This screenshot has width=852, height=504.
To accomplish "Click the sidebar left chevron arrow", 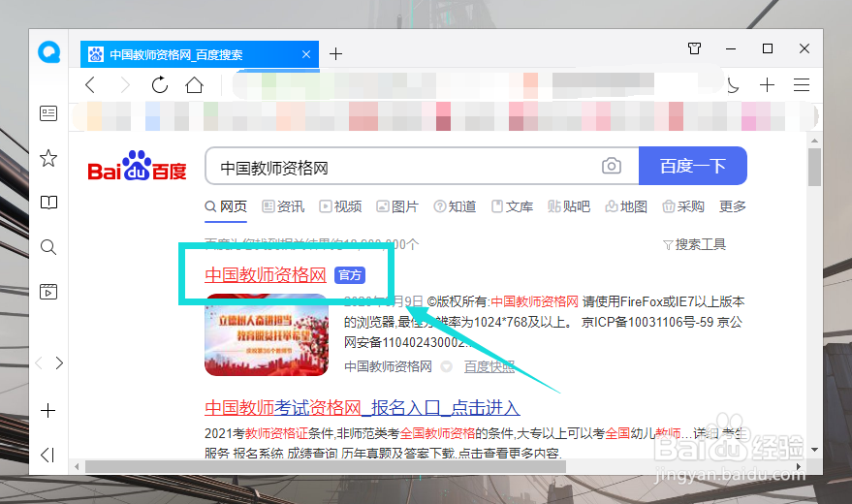I will (39, 362).
